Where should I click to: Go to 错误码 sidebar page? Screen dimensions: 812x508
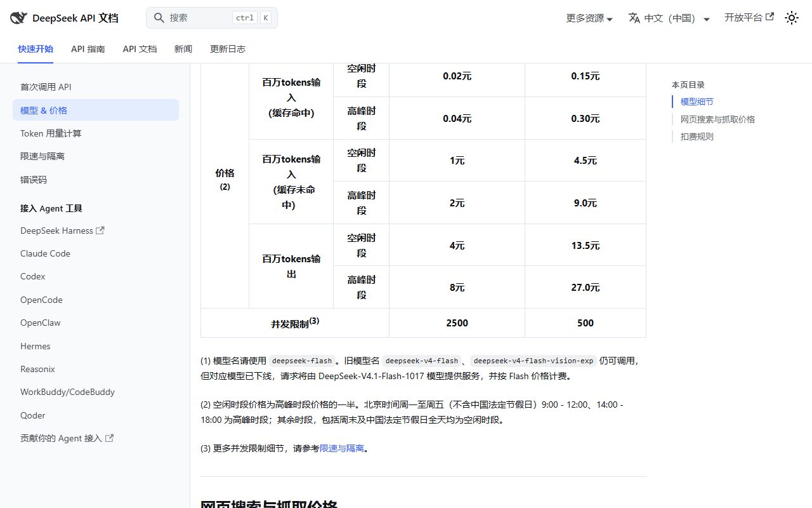tap(96, 180)
